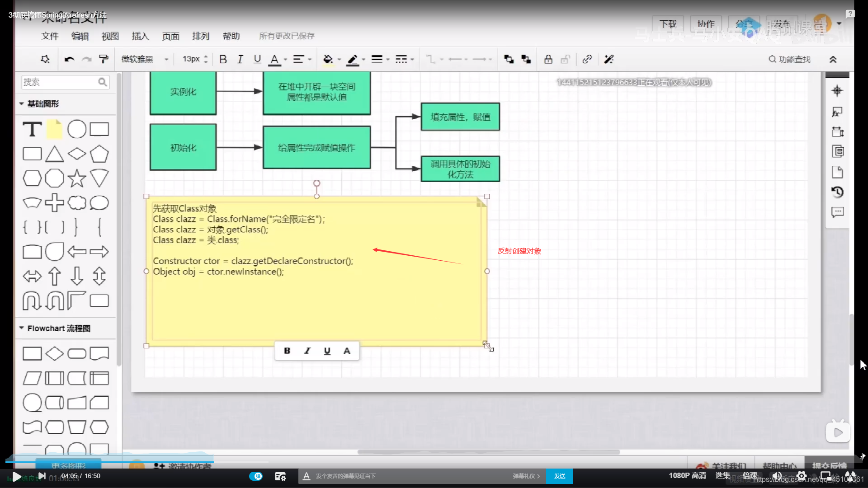Open the comments bubble icon in right panel

click(837, 212)
